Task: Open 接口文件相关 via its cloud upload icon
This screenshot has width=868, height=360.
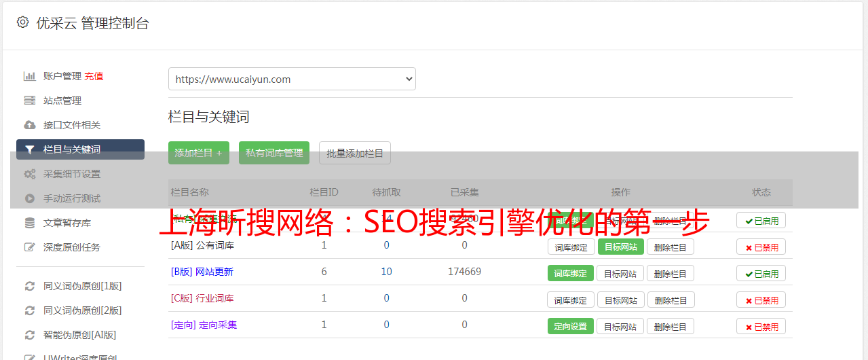Action: point(29,125)
